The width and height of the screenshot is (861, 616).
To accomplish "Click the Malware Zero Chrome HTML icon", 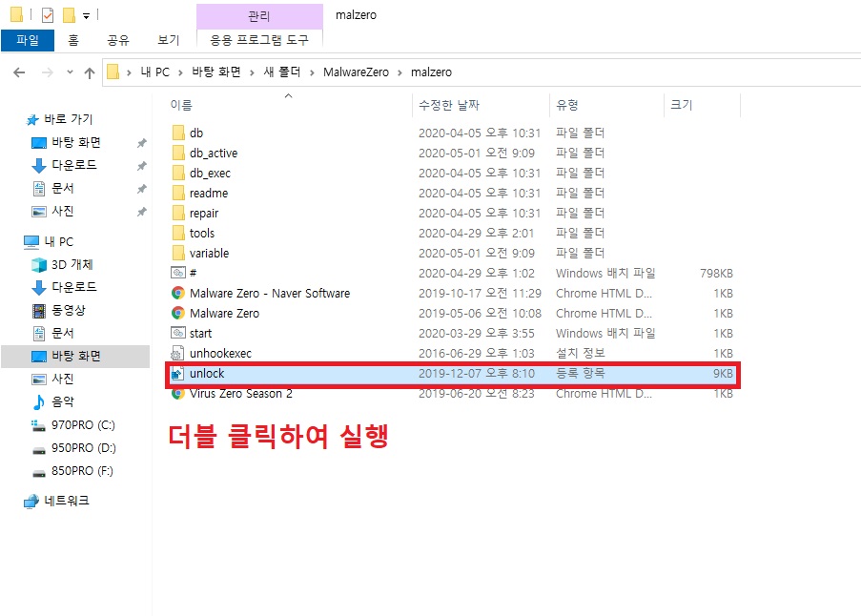I will point(178,313).
